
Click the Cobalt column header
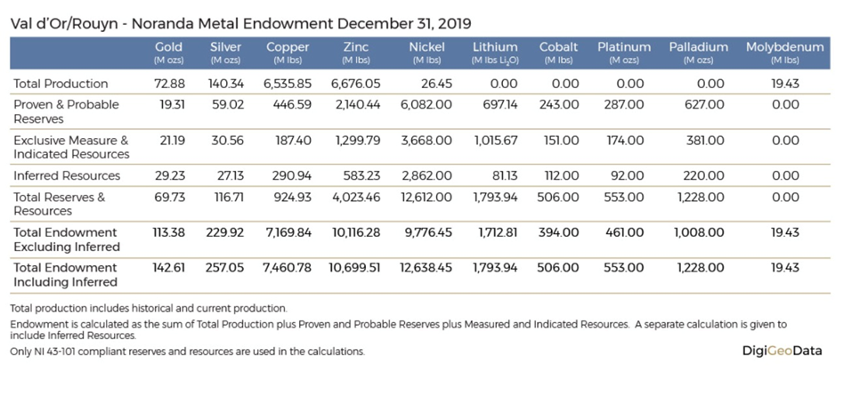558,47
